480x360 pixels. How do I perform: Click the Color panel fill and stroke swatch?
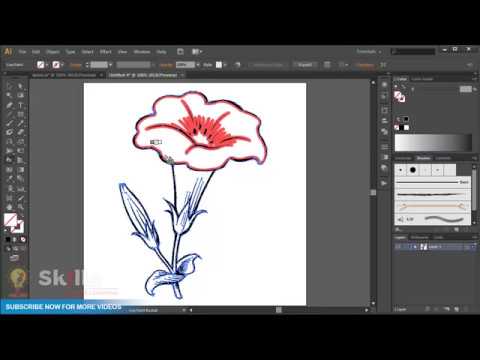coord(399,97)
